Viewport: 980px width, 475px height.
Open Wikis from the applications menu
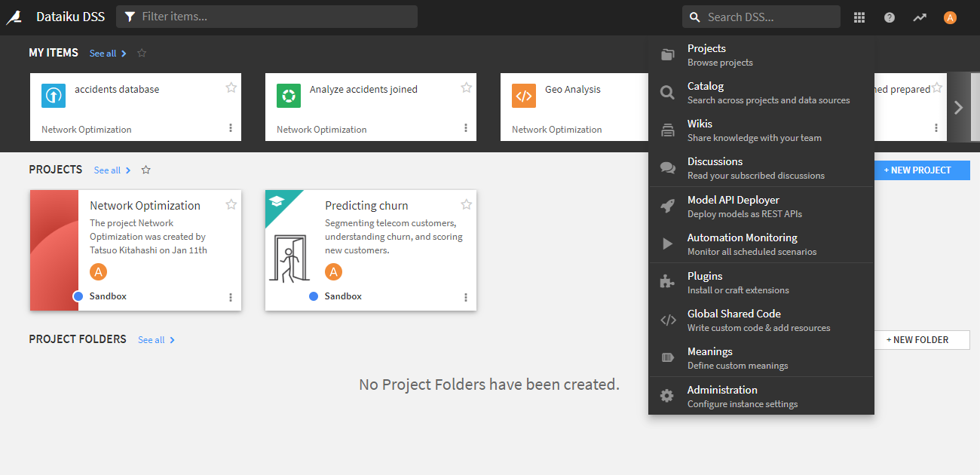(x=761, y=130)
